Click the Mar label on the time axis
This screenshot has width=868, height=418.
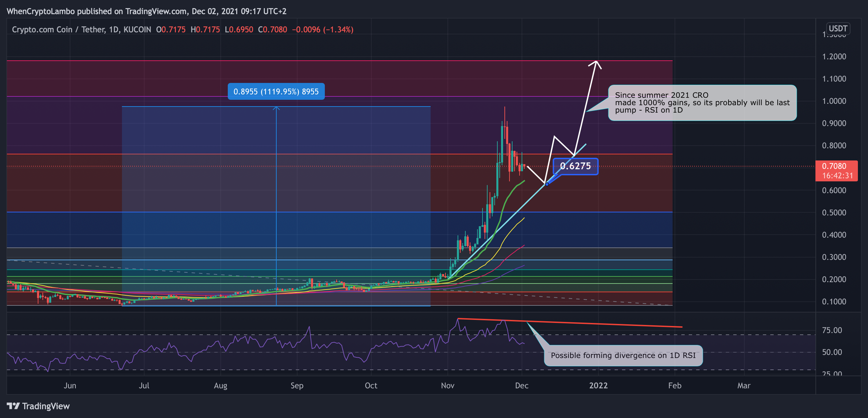pyautogui.click(x=744, y=386)
